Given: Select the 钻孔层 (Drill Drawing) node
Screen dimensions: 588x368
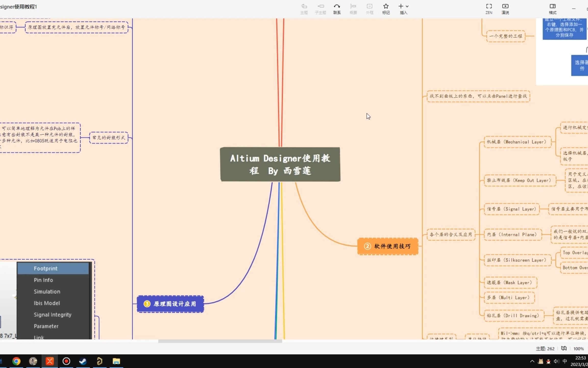Looking at the screenshot, I should pos(514,316).
